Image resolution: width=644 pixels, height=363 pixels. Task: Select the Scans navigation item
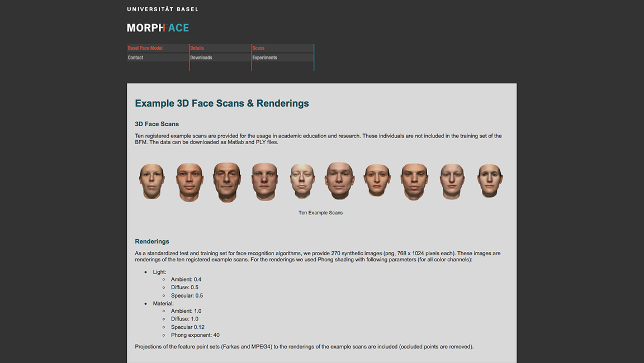pos(258,48)
